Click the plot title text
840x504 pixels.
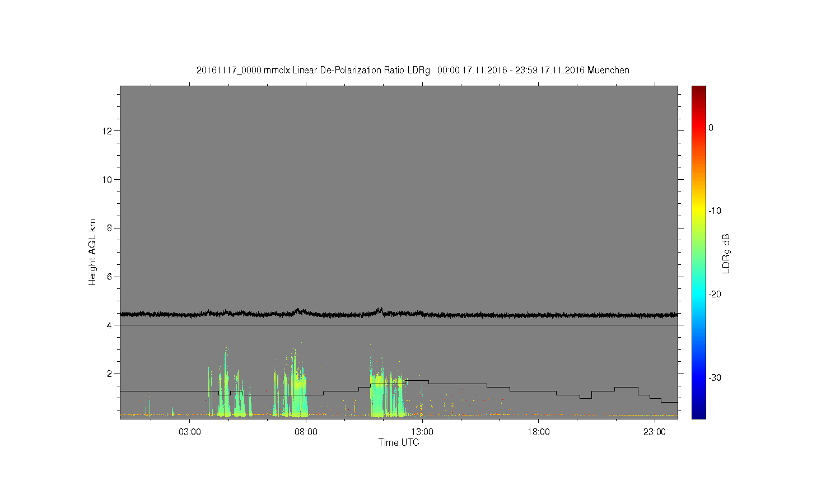(413, 71)
